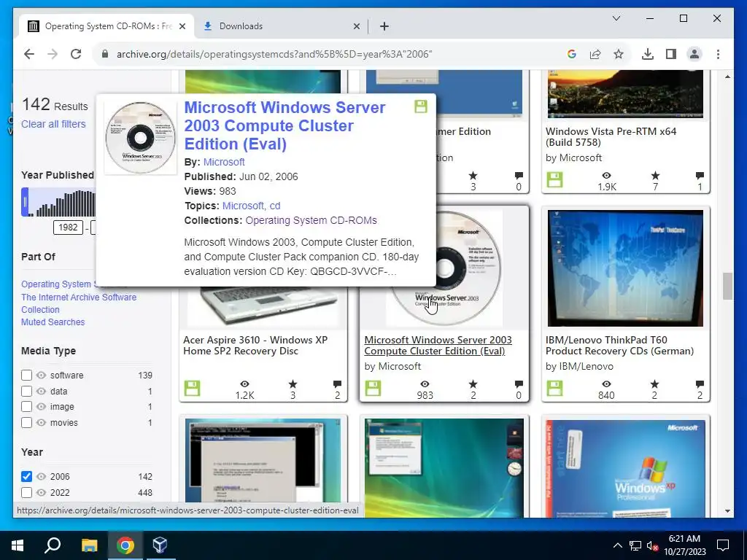Close the Operating System CD-ROMs tab
The width and height of the screenshot is (747, 560).
coord(182,26)
